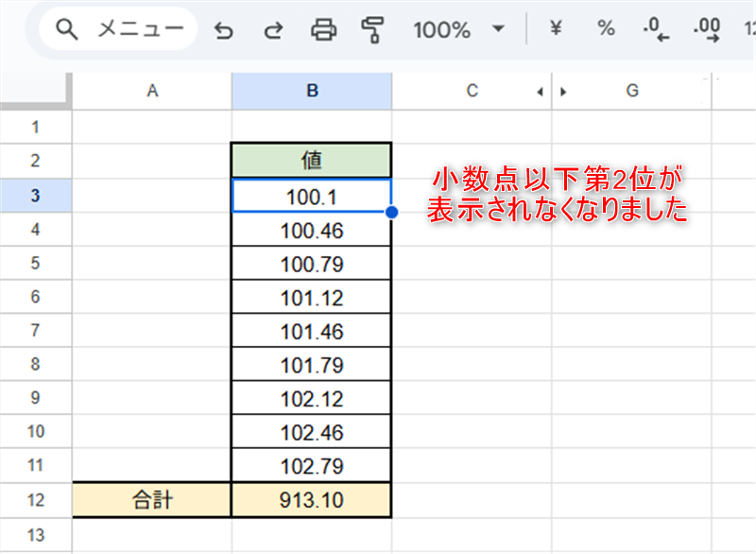The image size is (756, 554).
Task: Click the search magnifier icon in toolbar
Action: (66, 29)
